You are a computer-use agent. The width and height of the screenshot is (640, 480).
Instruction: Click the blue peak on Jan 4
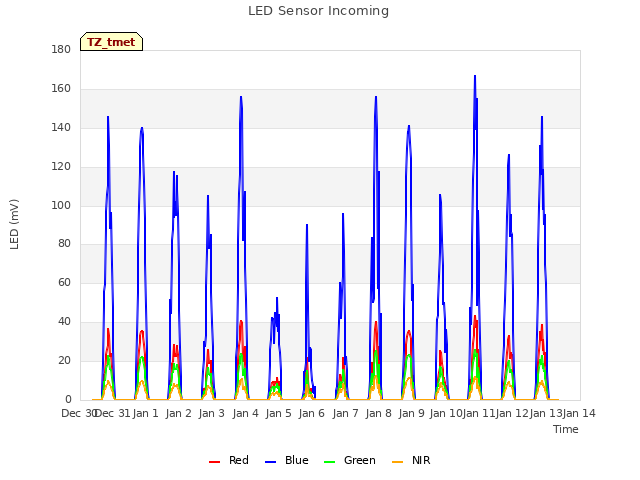pos(241,97)
